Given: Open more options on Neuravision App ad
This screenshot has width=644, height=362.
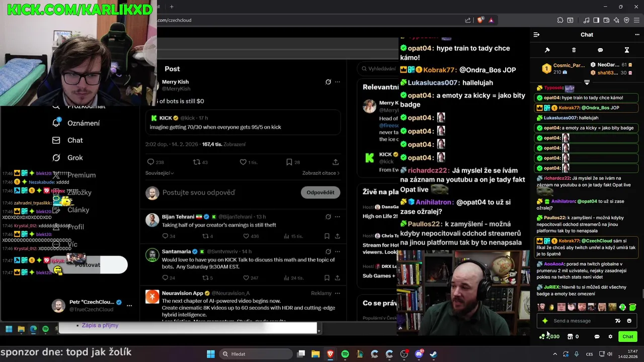Looking at the screenshot, I should tap(338, 293).
